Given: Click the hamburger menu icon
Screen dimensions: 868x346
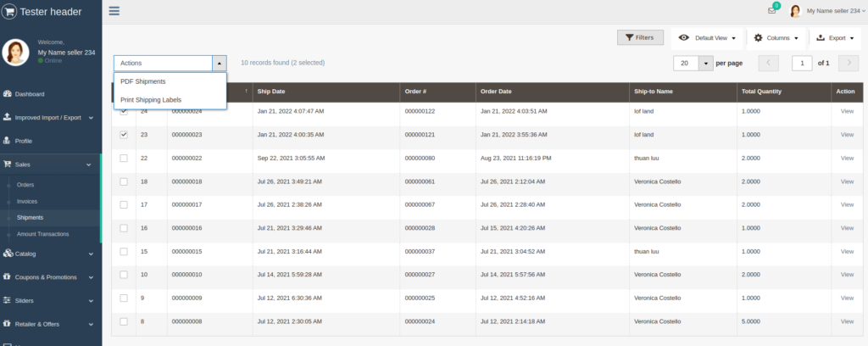Looking at the screenshot, I should [114, 11].
